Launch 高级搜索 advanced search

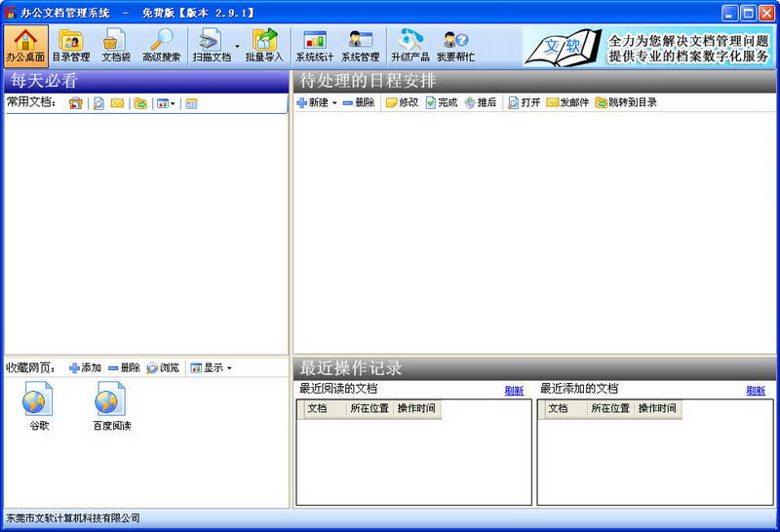click(161, 45)
